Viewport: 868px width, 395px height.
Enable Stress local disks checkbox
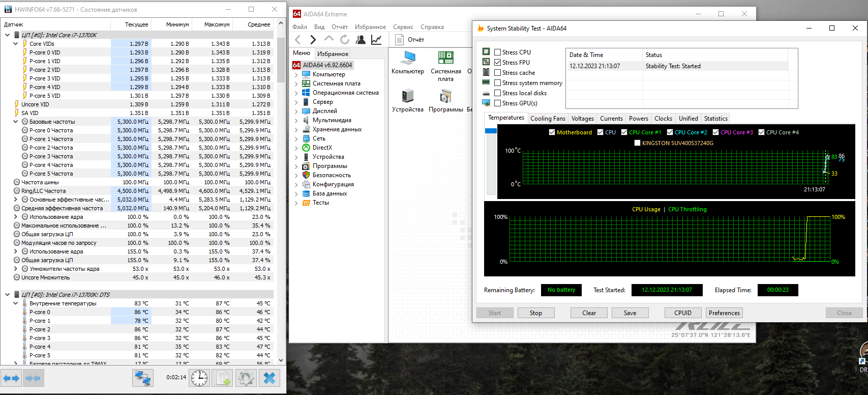pyautogui.click(x=498, y=93)
